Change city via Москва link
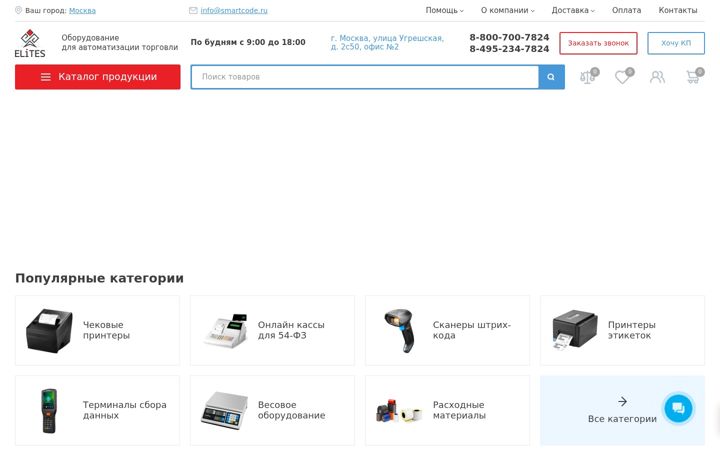This screenshot has height=450, width=720. (x=82, y=10)
